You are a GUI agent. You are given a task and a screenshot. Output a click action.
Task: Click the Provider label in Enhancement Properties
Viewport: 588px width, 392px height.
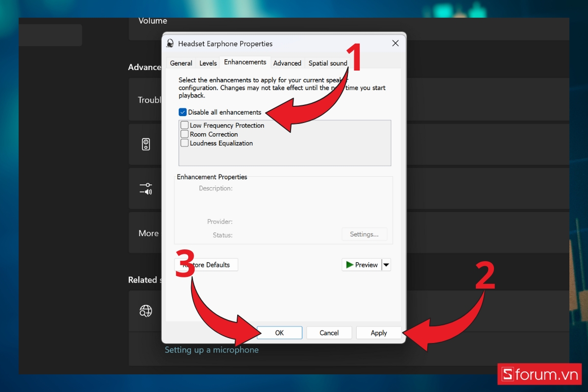[x=220, y=221]
